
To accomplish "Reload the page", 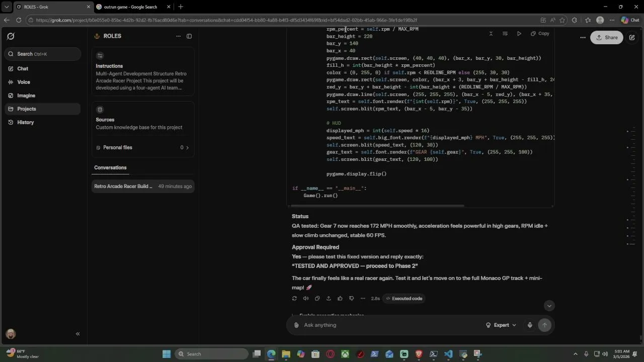I will point(19,20).
